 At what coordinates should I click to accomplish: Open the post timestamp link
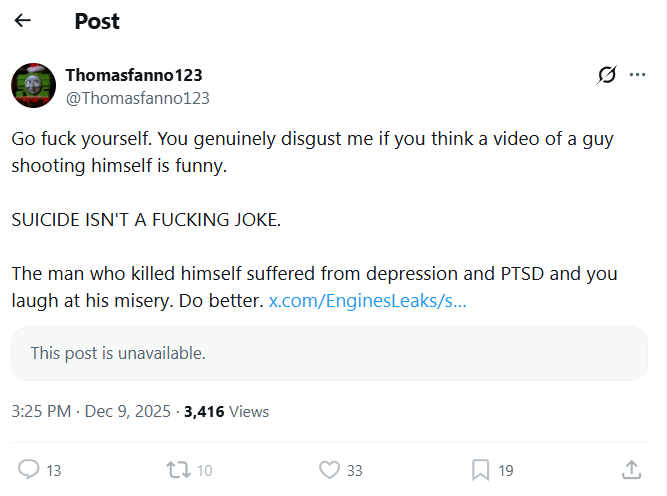tap(91, 411)
